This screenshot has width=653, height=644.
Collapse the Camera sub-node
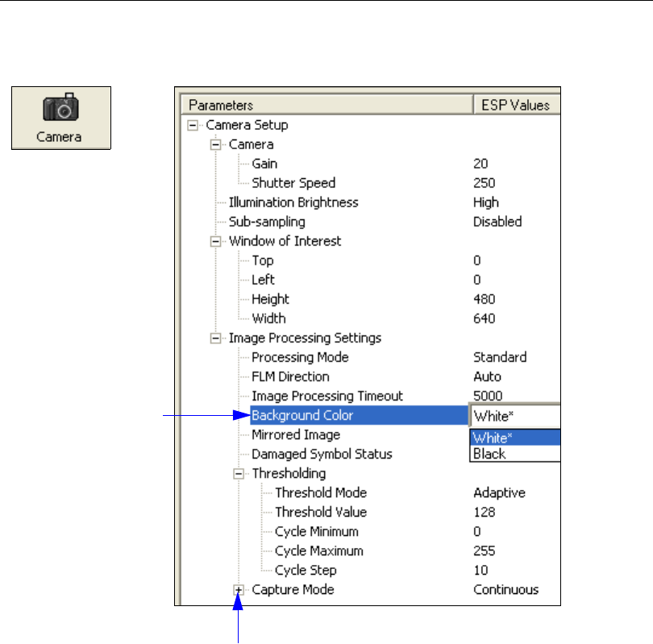(215, 144)
